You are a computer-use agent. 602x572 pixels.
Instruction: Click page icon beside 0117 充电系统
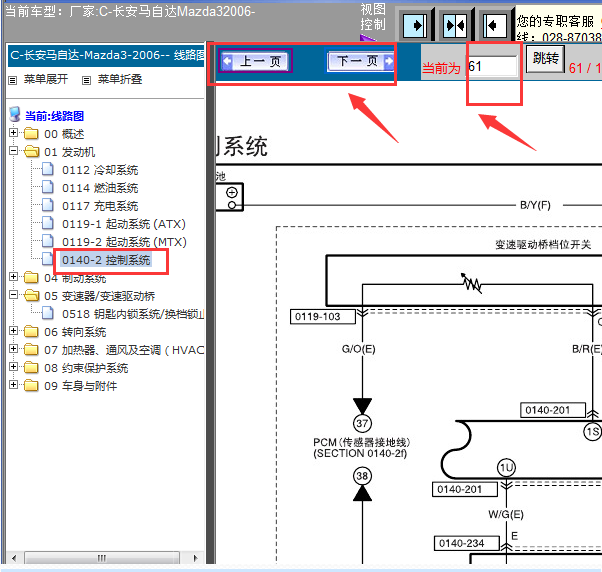pos(48,205)
